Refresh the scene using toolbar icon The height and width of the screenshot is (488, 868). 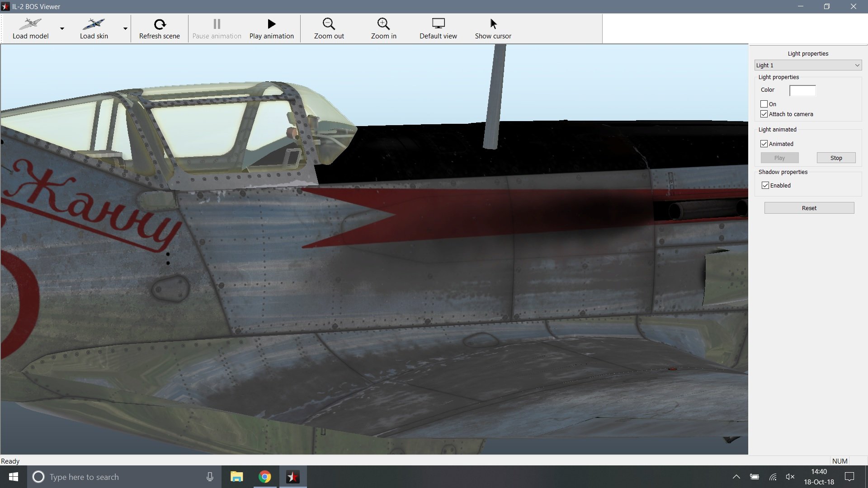click(160, 24)
